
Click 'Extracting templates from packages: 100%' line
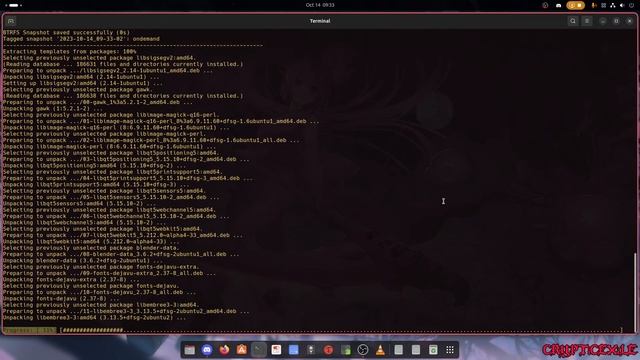tap(69, 51)
